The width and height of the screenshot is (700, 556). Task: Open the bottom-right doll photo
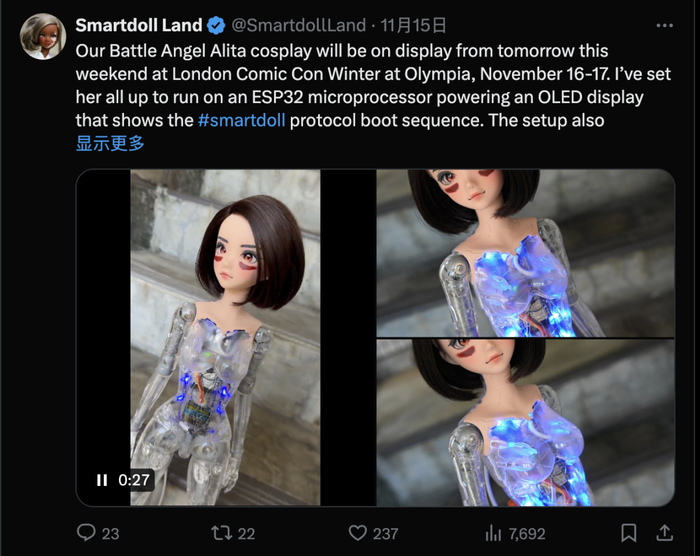[525, 422]
